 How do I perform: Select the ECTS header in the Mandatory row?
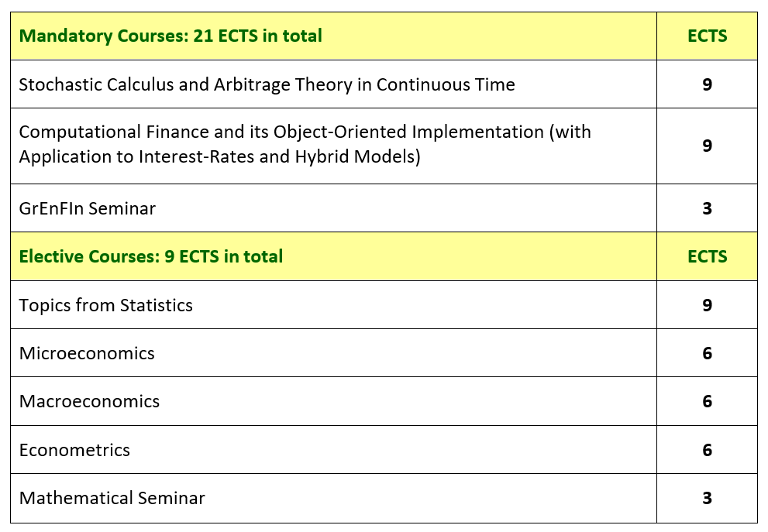(707, 36)
